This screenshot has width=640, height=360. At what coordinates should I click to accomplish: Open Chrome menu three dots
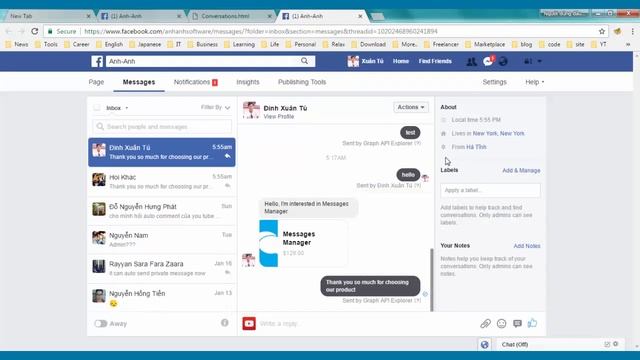pyautogui.click(x=632, y=31)
